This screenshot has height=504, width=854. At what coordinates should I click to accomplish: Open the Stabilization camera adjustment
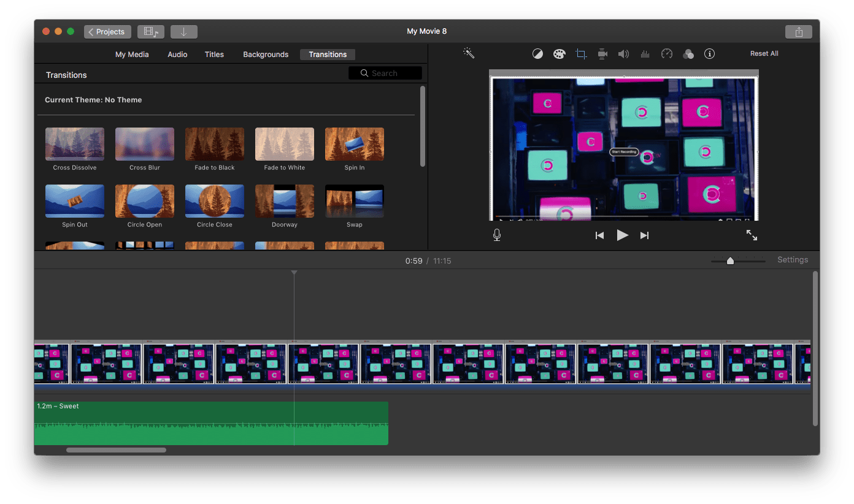coord(602,53)
